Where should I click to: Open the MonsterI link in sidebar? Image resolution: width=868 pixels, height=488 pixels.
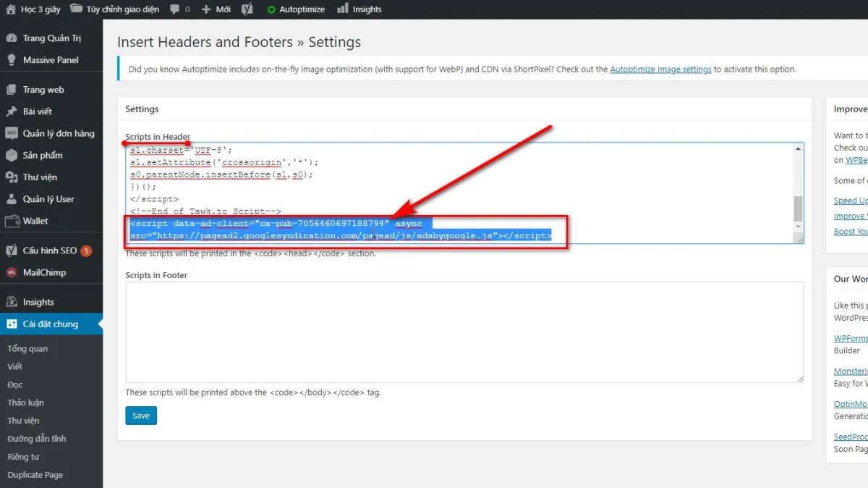coord(851,371)
